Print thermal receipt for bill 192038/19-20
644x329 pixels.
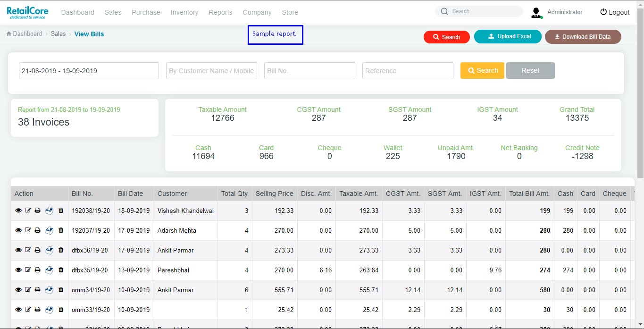tap(49, 211)
